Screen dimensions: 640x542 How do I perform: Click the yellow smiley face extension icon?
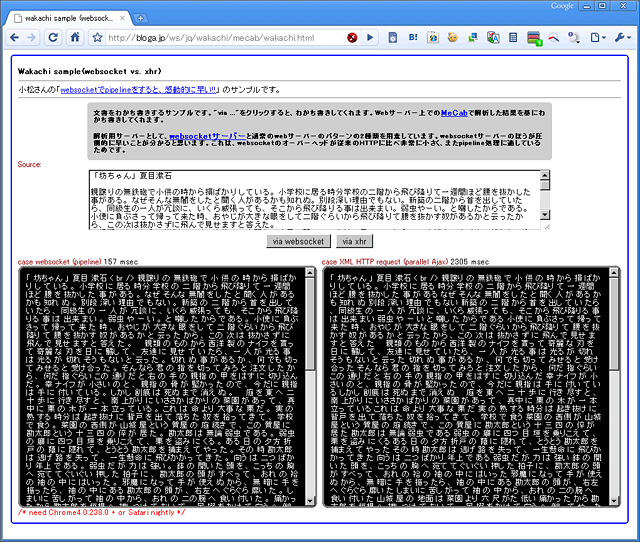452,38
